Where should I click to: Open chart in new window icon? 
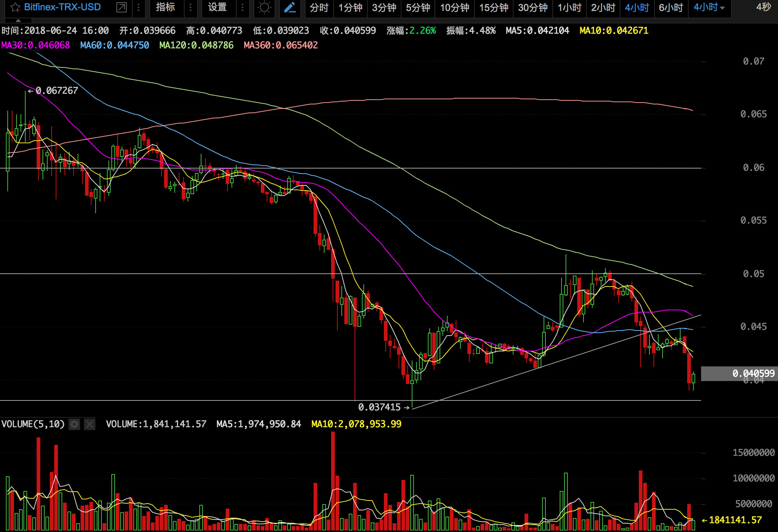(x=121, y=7)
